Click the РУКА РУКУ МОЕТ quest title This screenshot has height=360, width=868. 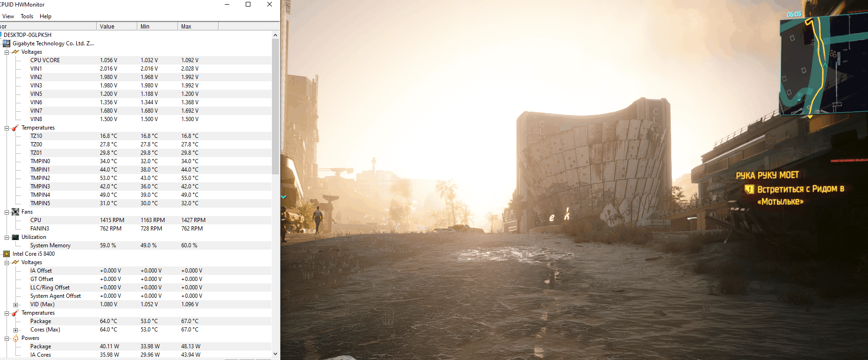768,175
